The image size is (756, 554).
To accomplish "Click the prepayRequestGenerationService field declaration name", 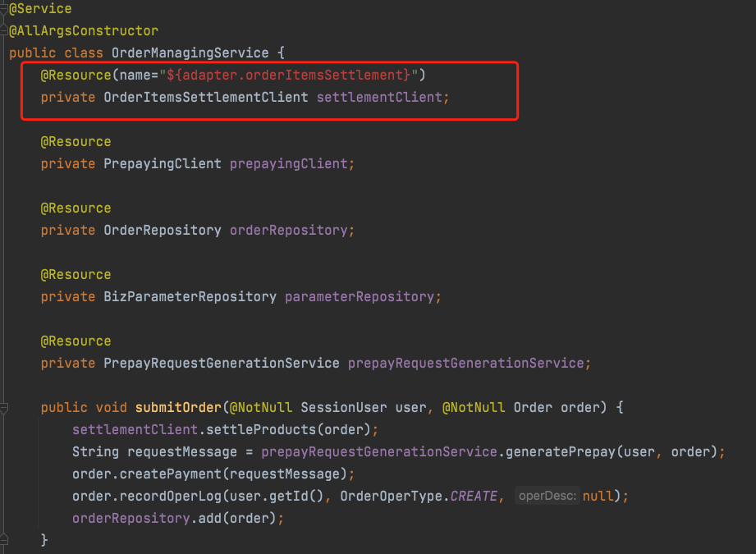I will pyautogui.click(x=466, y=364).
